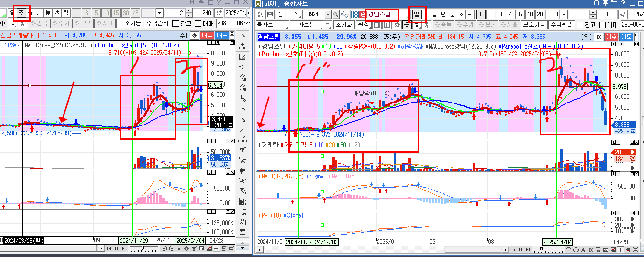Click the zoom magnifier after 240 in weekly window

click(219, 13)
